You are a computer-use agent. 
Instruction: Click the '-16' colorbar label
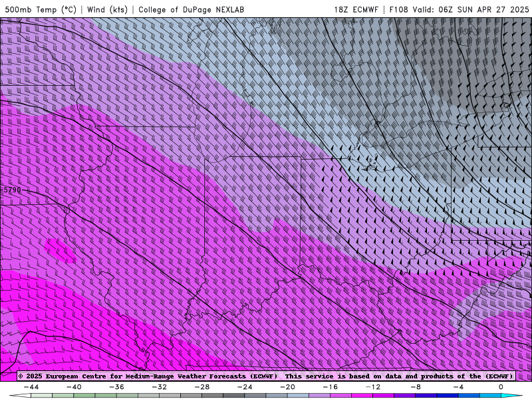pyautogui.click(x=331, y=387)
